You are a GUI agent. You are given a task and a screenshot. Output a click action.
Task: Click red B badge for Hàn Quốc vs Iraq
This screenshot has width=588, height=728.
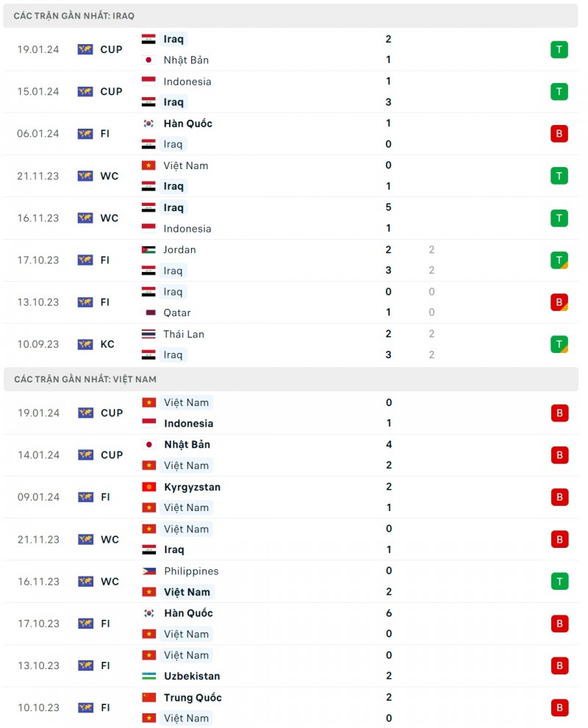(559, 134)
